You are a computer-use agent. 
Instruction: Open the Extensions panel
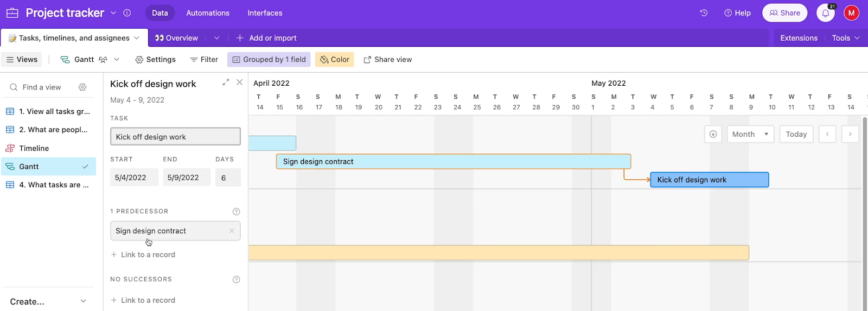coord(799,38)
